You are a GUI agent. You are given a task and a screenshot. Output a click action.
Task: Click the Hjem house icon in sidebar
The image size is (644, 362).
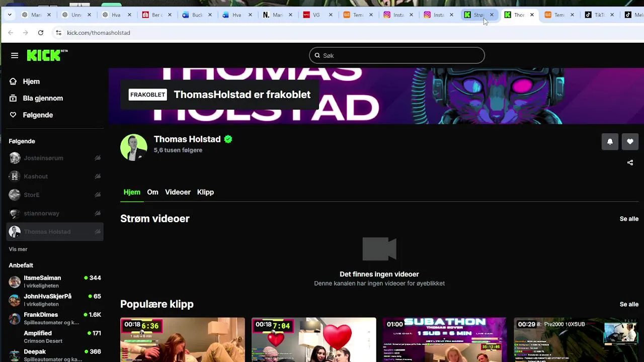click(x=13, y=81)
